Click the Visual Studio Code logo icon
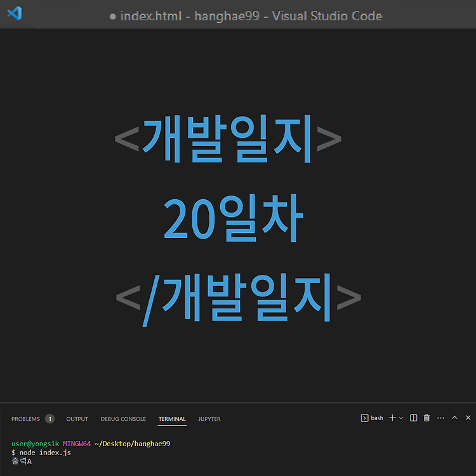This screenshot has height=476, width=476. click(15, 13)
